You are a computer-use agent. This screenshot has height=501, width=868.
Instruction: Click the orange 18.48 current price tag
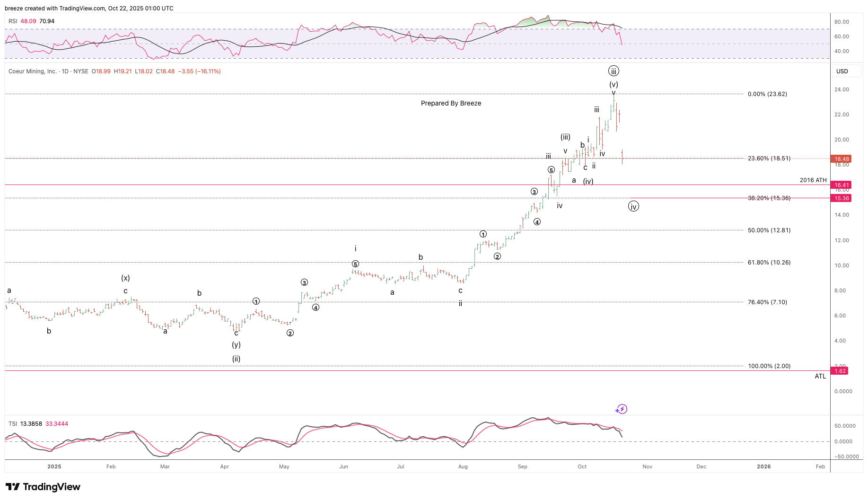pos(842,159)
